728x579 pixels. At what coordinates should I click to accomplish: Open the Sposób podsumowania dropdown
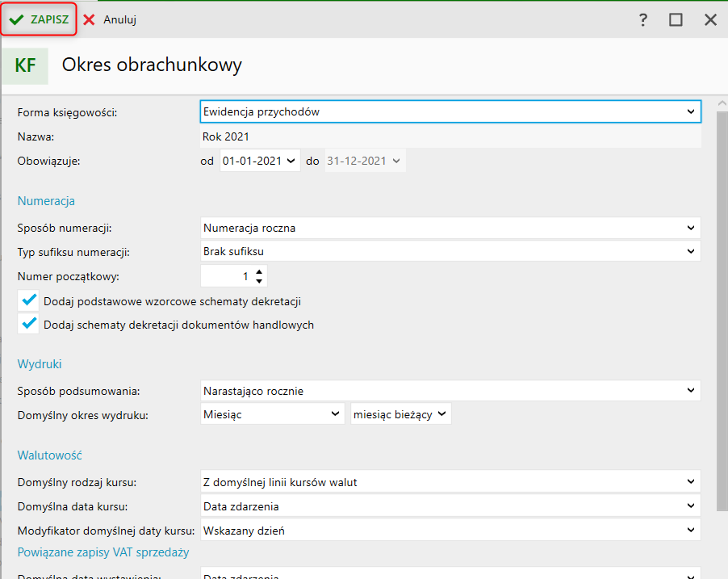point(450,391)
